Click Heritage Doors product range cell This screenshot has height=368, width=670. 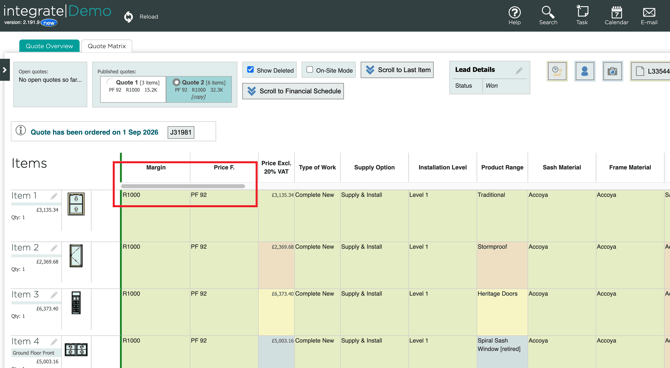point(502,312)
